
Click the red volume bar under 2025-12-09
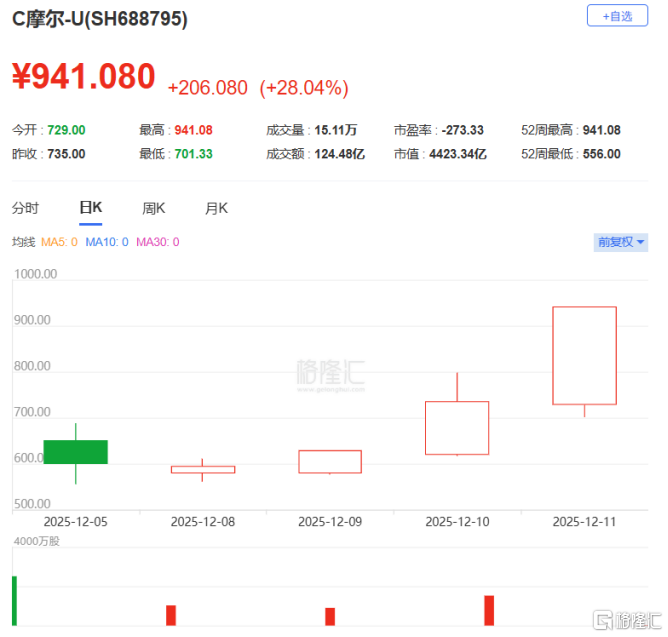[x=330, y=616]
